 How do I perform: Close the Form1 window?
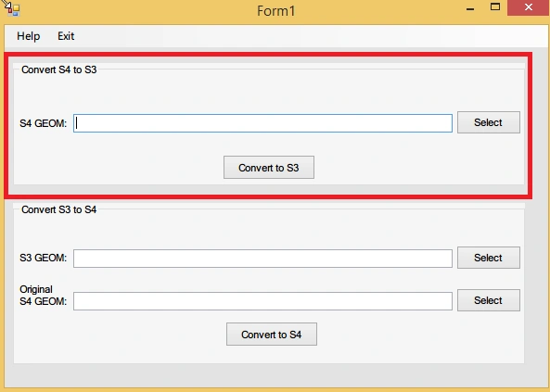click(529, 7)
